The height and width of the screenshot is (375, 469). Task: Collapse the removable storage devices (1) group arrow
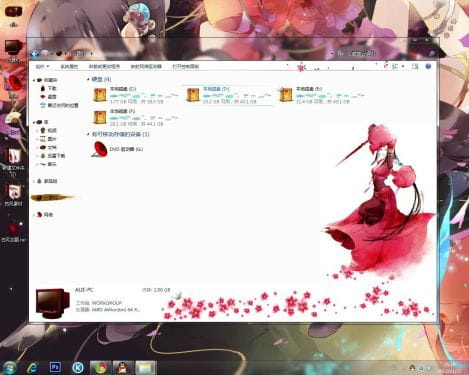point(88,134)
